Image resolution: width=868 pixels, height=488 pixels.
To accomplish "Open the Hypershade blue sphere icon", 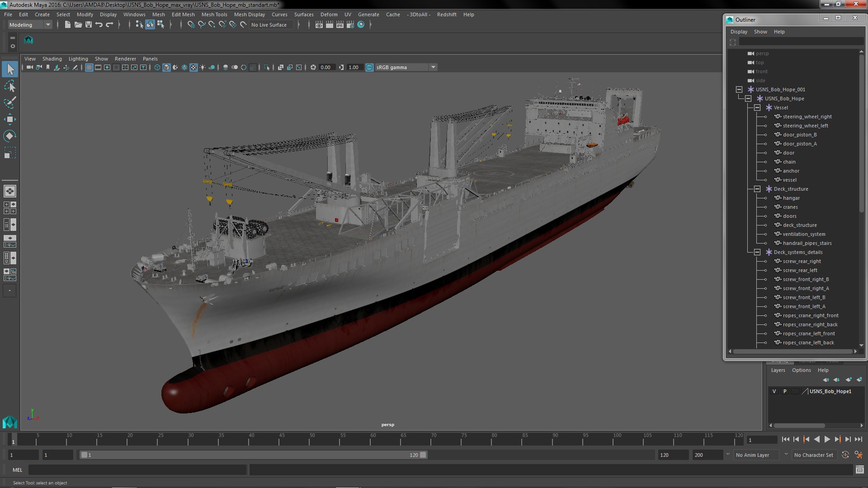I will pos(361,25).
